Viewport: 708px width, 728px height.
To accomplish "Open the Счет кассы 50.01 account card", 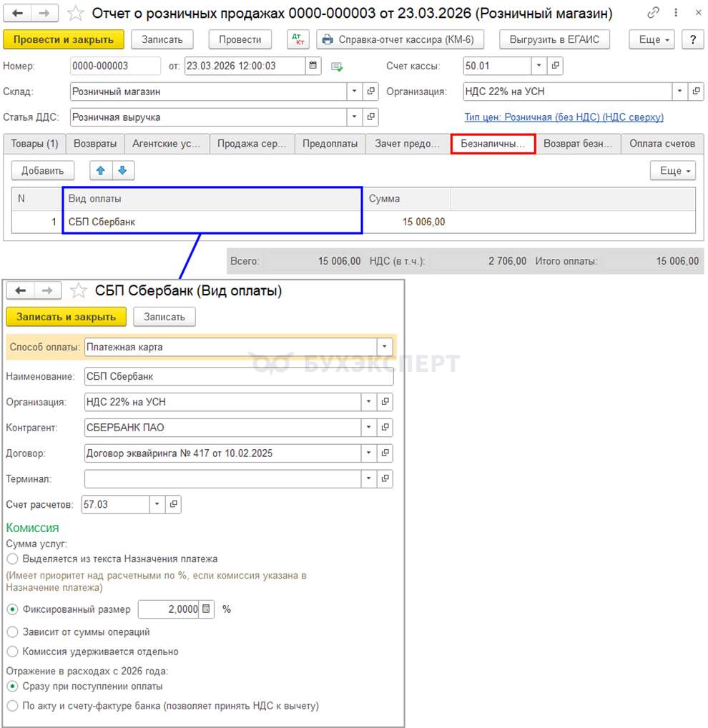I will click(x=555, y=66).
